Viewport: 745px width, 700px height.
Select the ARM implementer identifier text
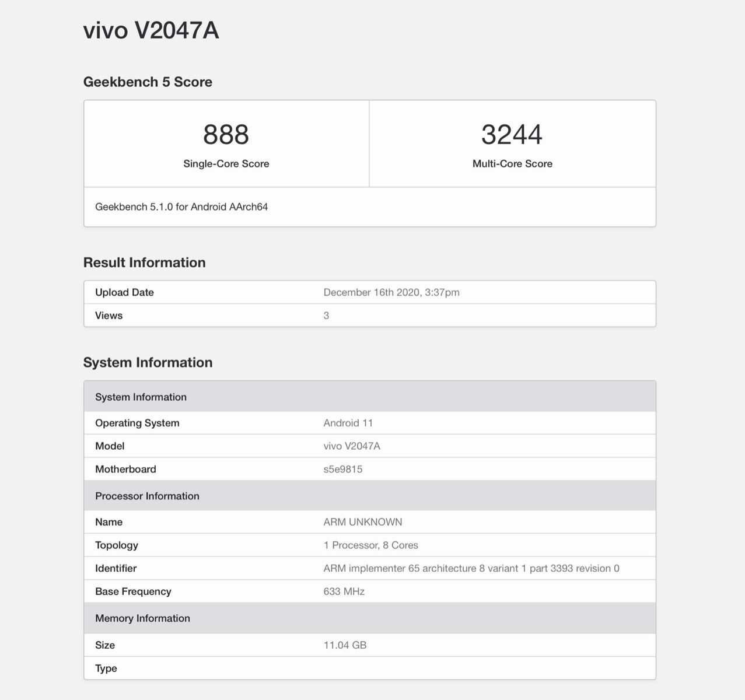[x=471, y=568]
